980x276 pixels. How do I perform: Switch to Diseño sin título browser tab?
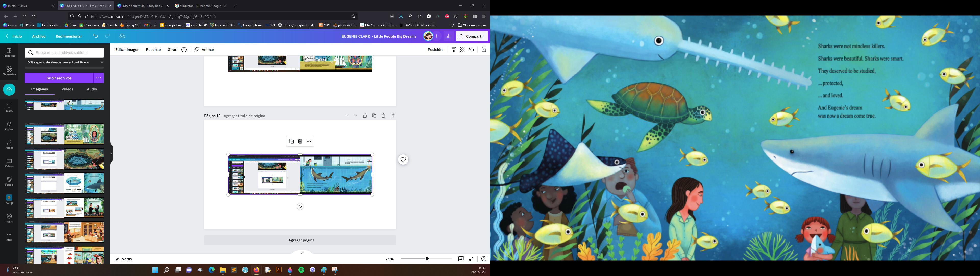click(143, 6)
